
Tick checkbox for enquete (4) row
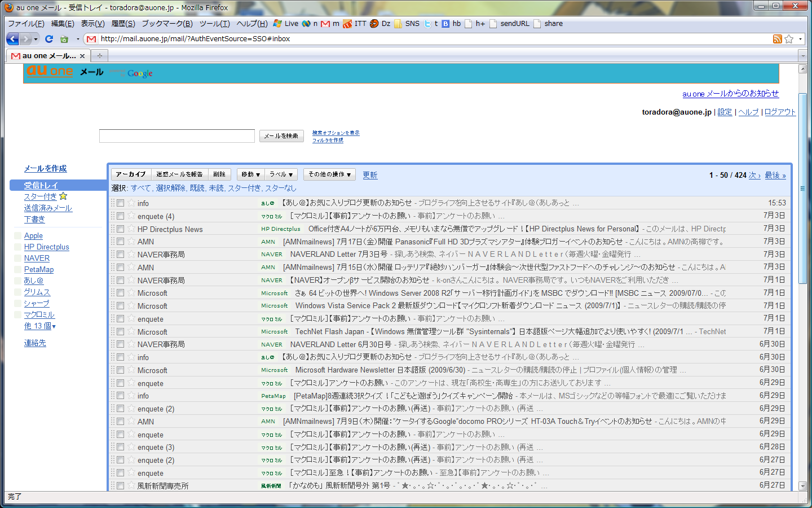[x=120, y=216]
